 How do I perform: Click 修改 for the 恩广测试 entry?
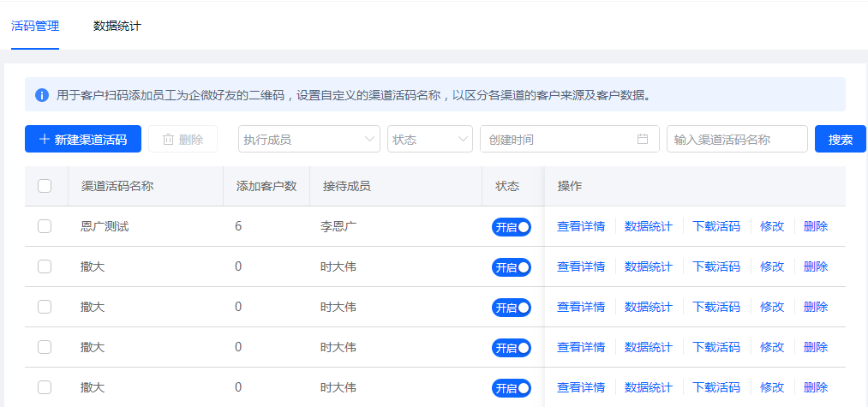(772, 226)
